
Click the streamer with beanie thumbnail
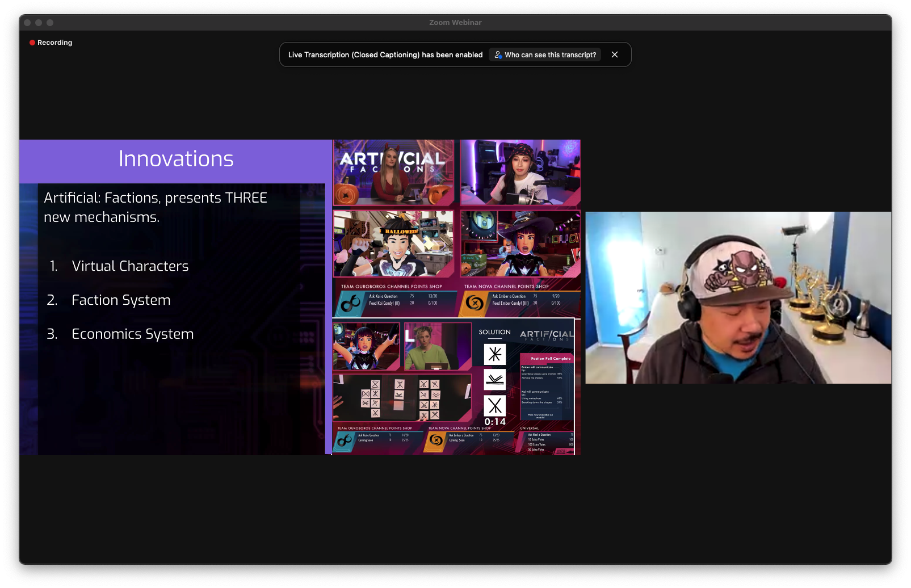(x=520, y=173)
